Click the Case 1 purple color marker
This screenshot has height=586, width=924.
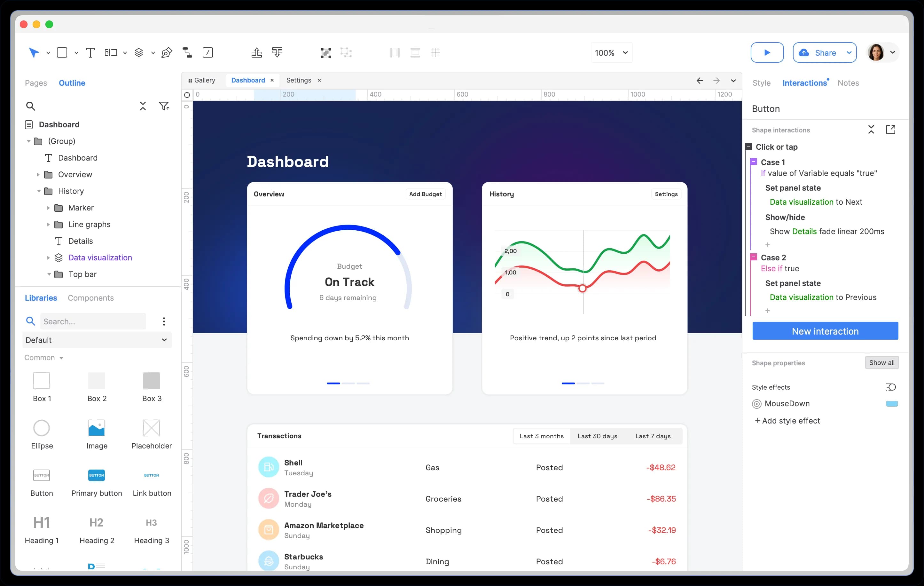click(x=754, y=161)
